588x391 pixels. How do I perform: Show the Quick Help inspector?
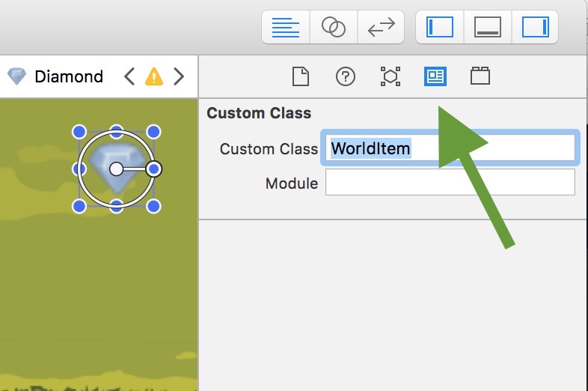coord(345,76)
